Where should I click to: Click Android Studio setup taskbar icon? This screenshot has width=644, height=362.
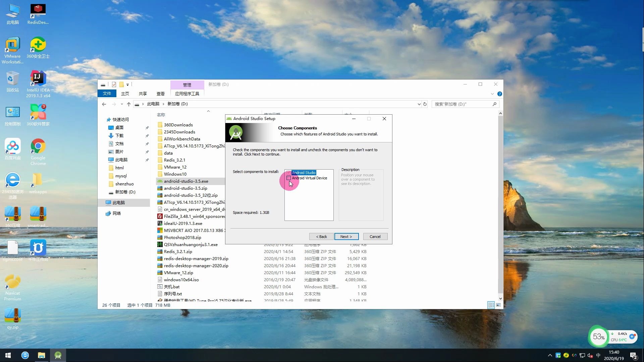(58, 355)
